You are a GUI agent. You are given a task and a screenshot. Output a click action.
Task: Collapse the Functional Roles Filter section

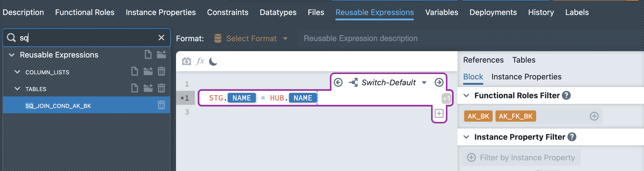pos(466,95)
